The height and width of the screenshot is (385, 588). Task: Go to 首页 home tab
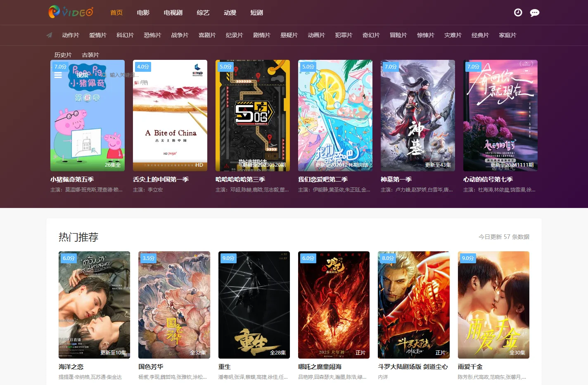[116, 12]
